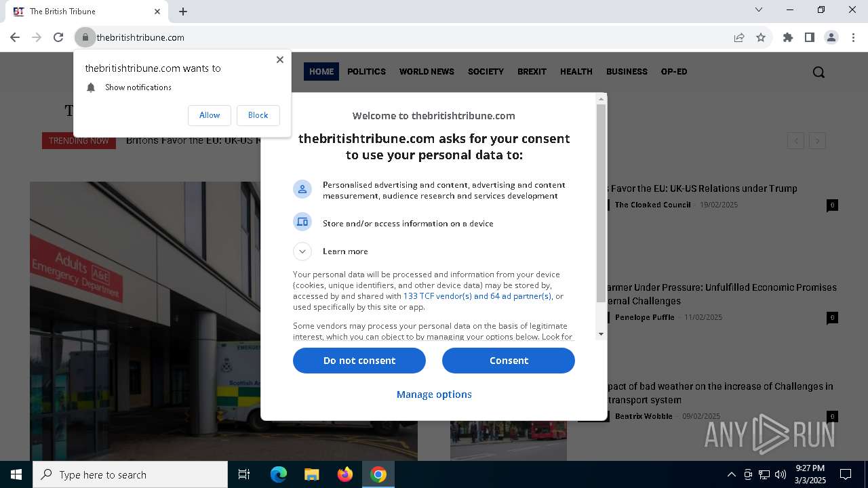Click comment count on 19/02/2025 article

pos(832,205)
